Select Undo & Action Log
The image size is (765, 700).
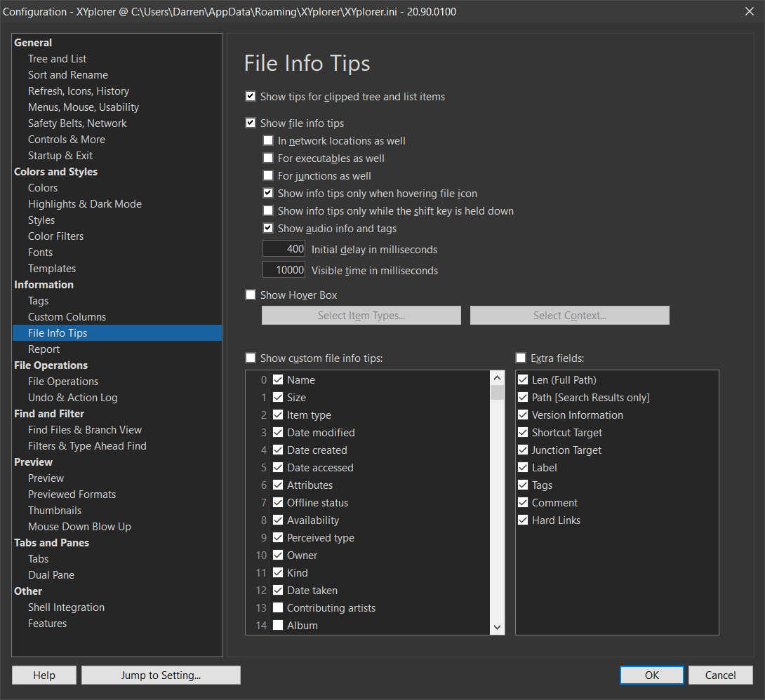[73, 397]
